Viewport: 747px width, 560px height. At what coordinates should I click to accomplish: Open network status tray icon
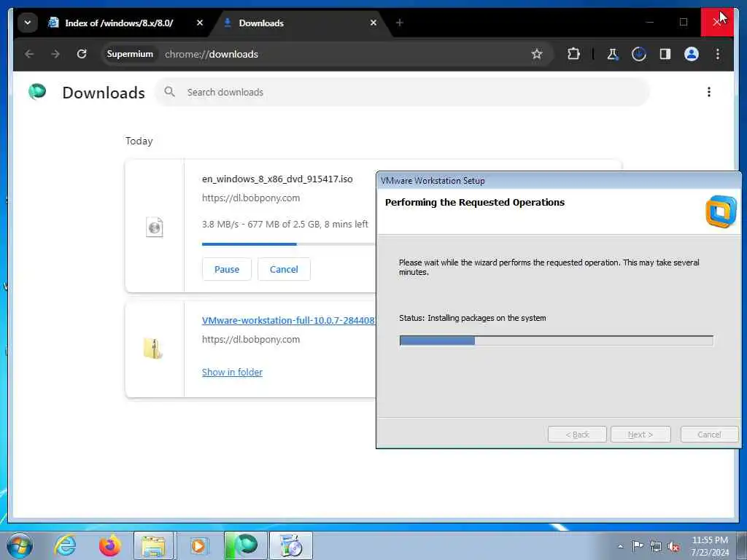656,546
